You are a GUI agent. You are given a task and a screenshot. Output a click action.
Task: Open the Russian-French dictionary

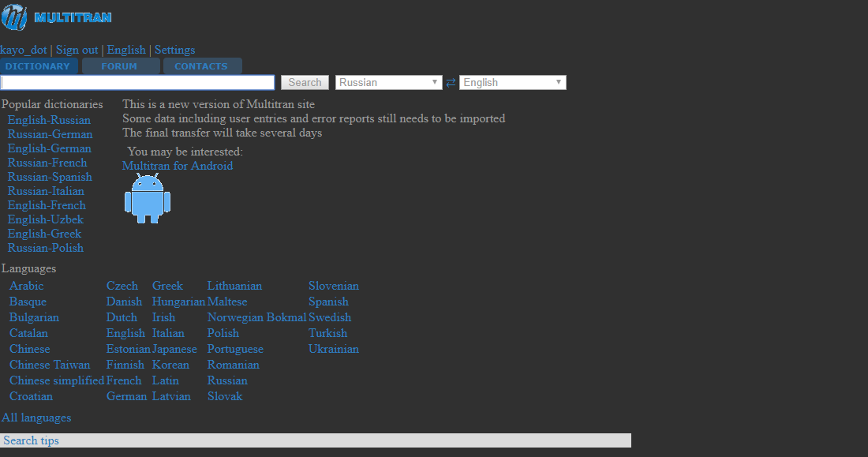point(47,163)
